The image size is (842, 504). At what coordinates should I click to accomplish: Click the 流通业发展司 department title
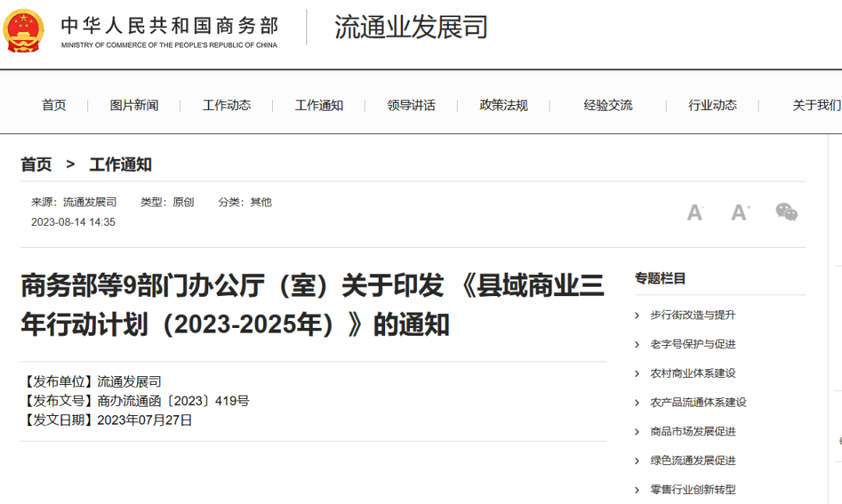[x=412, y=26]
